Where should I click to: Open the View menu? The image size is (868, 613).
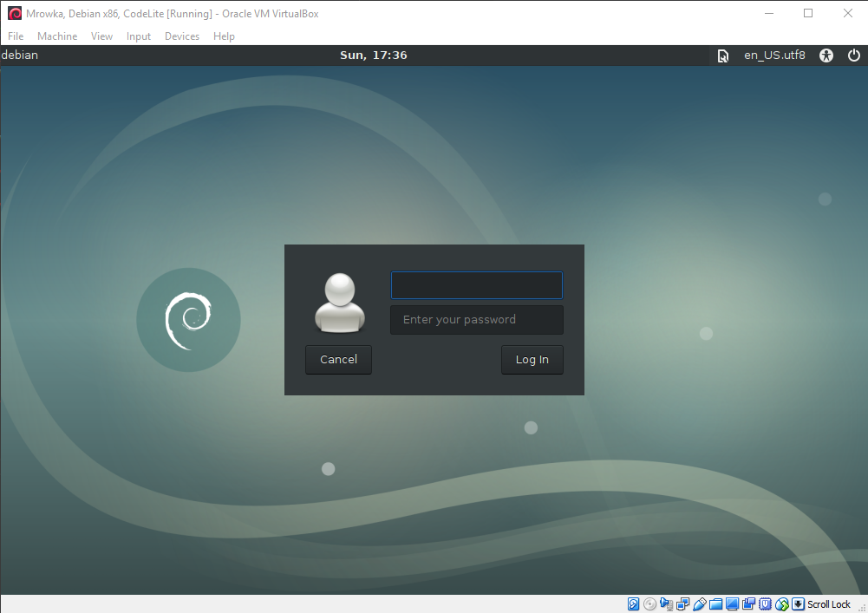(x=102, y=36)
